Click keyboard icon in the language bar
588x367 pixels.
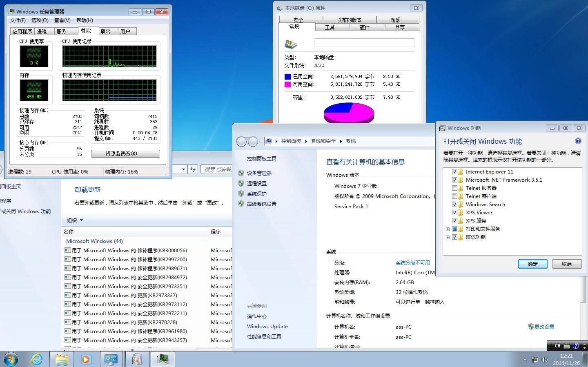coord(567,346)
